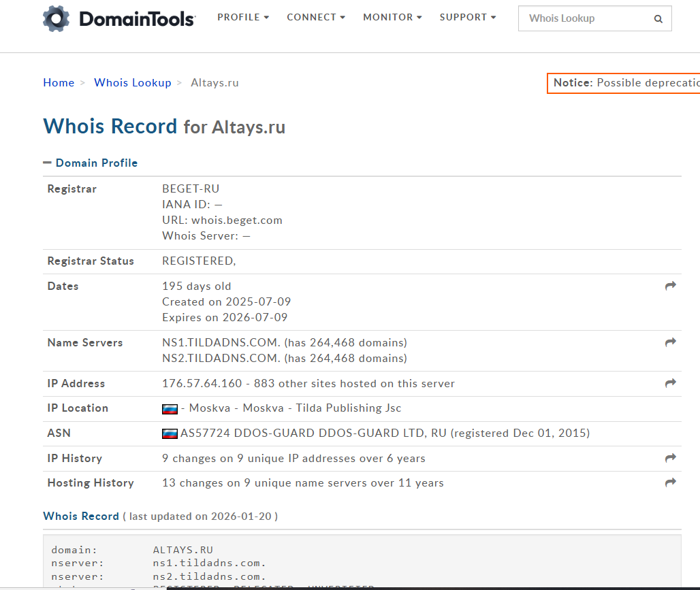
Task: Open the PROFILE dropdown menu
Action: (x=243, y=17)
